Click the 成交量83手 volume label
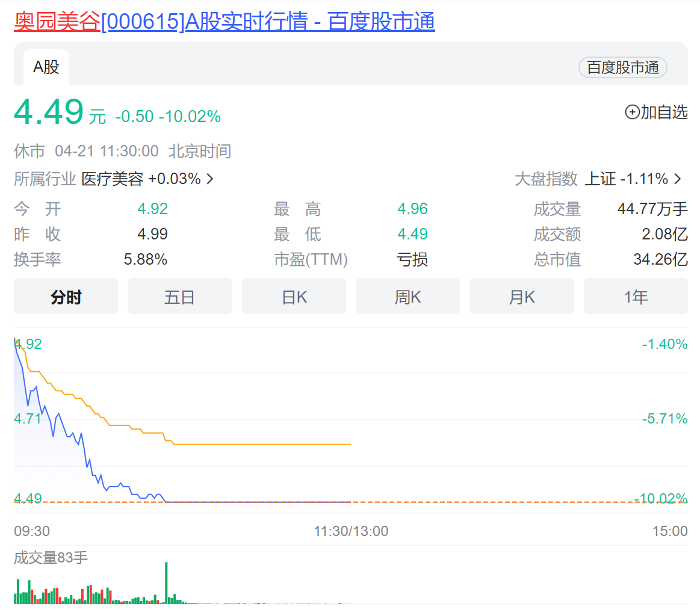 (x=51, y=558)
